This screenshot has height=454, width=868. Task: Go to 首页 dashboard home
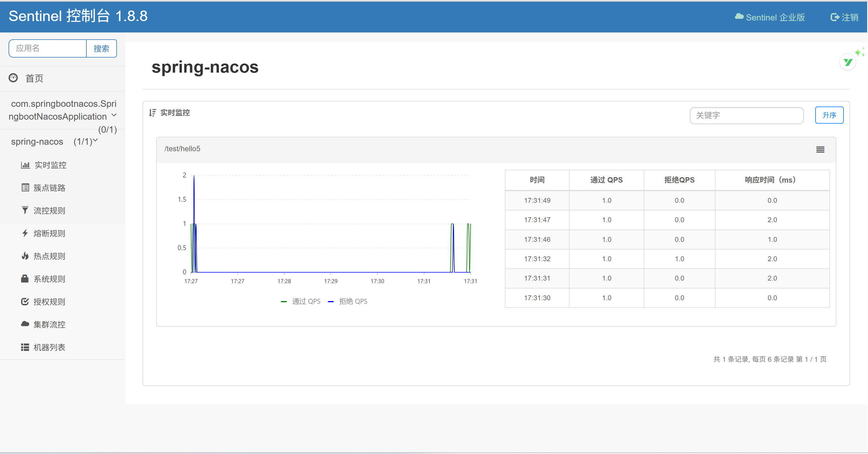(34, 78)
